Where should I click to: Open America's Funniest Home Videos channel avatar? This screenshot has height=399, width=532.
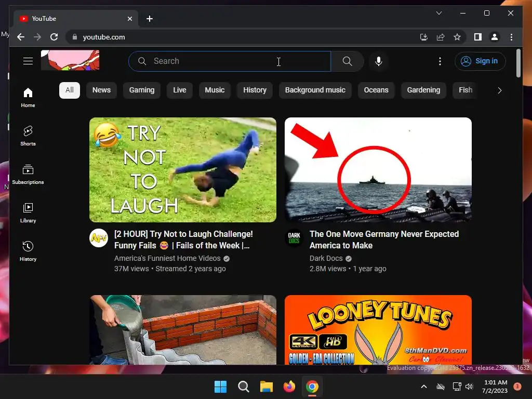coord(99,238)
